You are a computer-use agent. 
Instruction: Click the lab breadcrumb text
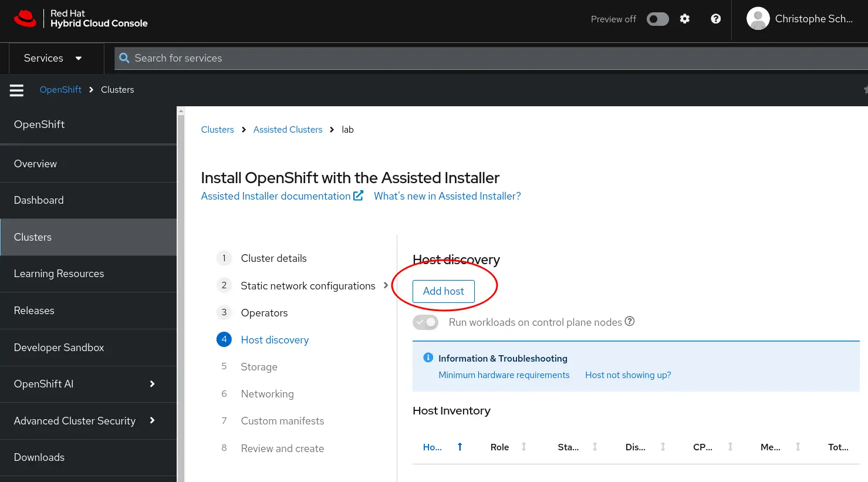tap(347, 130)
